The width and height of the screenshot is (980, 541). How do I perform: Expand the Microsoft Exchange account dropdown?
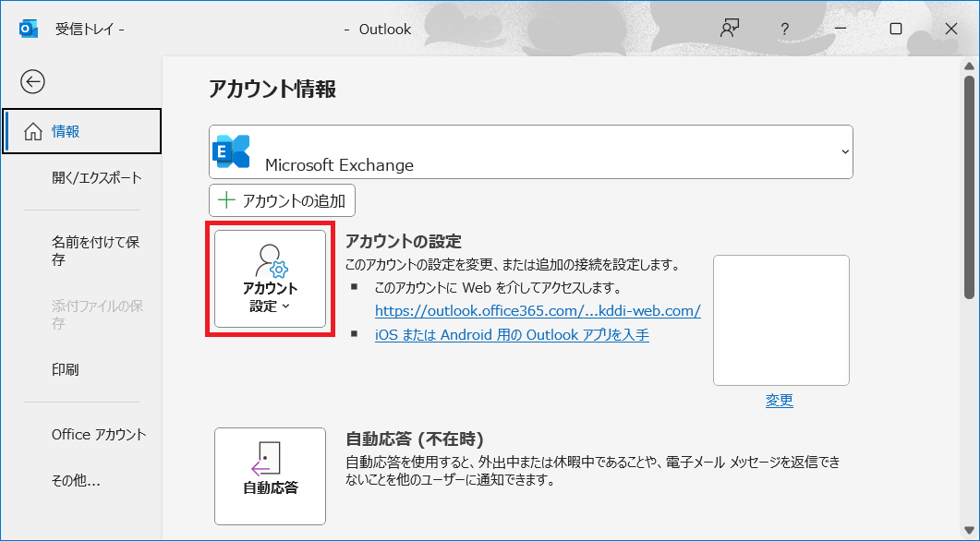pyautogui.click(x=843, y=152)
